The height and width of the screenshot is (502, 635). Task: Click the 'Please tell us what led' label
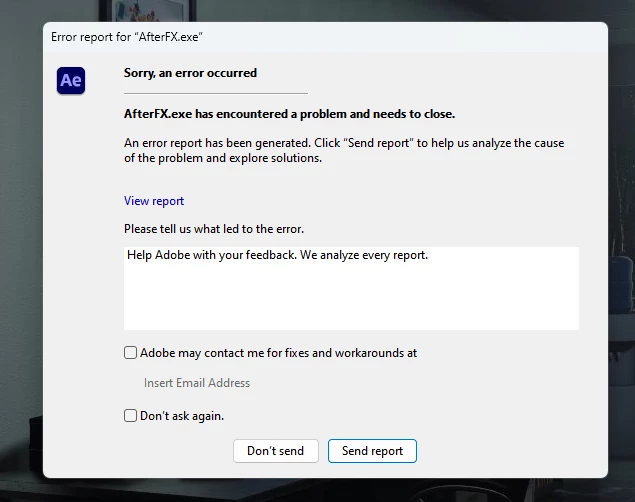tap(214, 229)
